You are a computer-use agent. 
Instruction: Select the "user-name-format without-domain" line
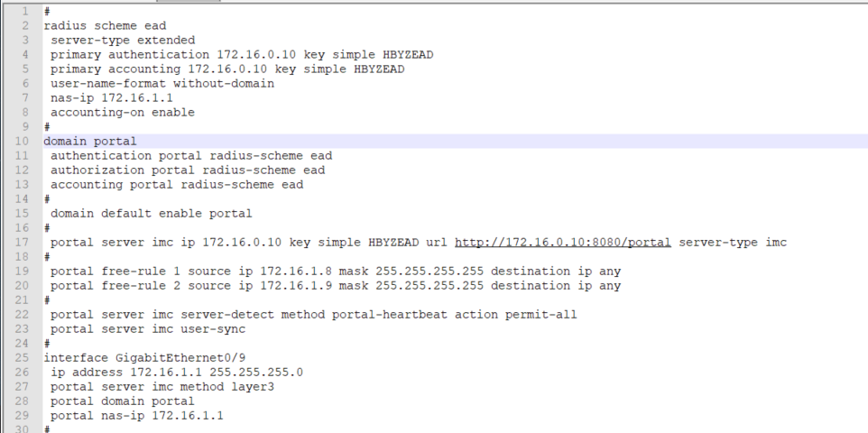pyautogui.click(x=162, y=84)
